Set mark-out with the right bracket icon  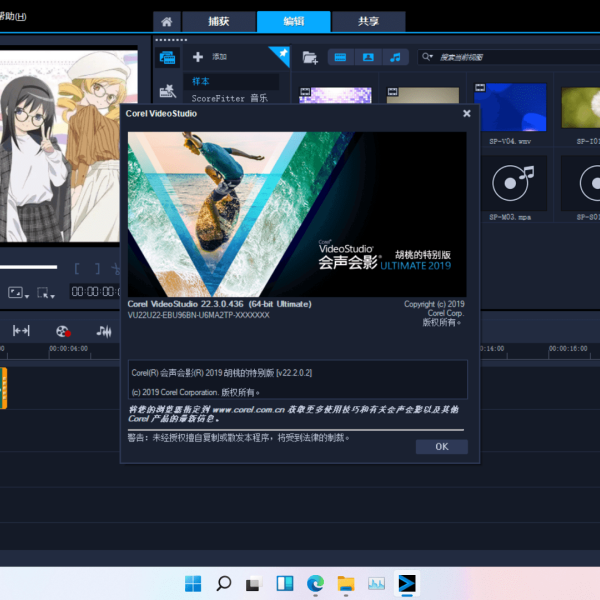coord(98,269)
